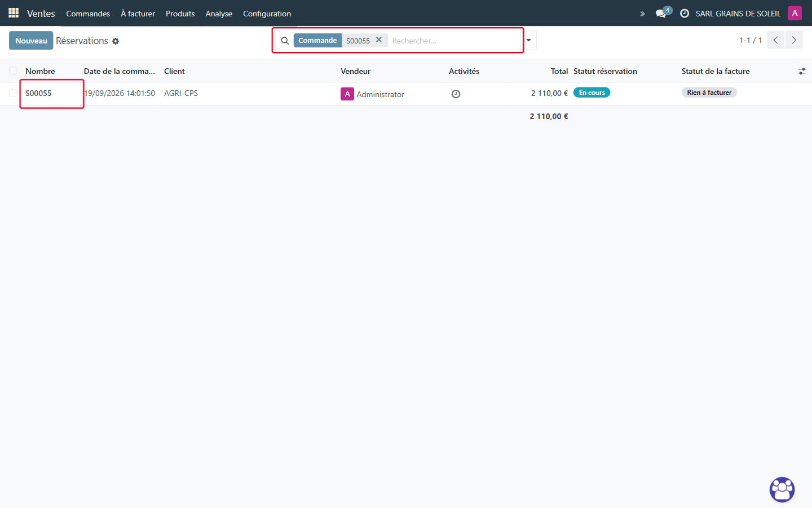The height and width of the screenshot is (508, 812).
Task: Click the Commande facet label in search
Action: pos(317,40)
